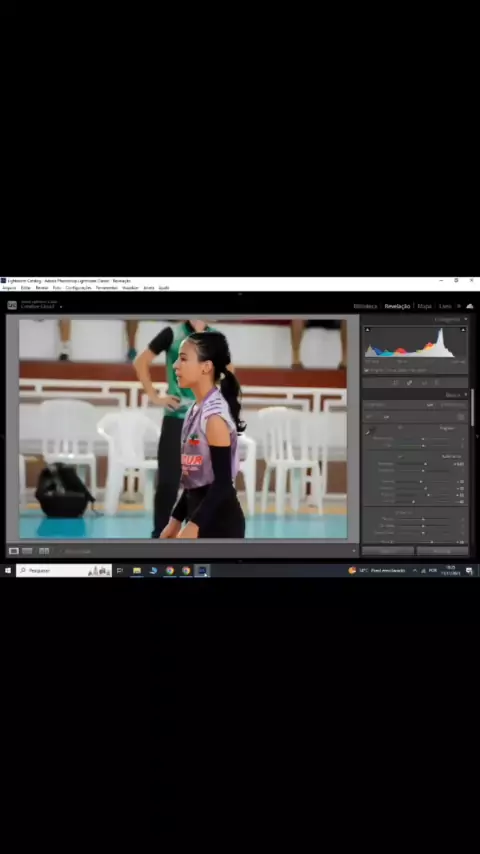Click the cloud sync status icon
The height and width of the screenshot is (854, 480).
coord(470,306)
